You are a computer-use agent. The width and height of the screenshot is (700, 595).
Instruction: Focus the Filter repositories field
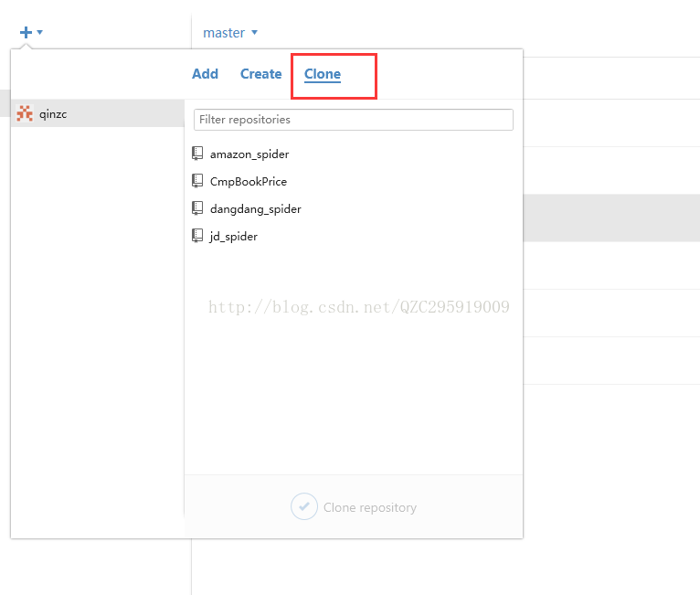(x=353, y=120)
